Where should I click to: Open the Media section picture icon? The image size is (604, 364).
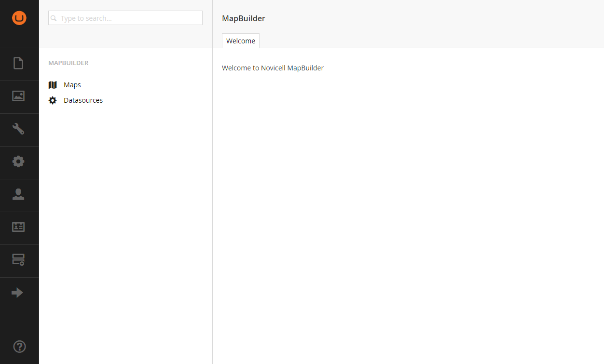click(x=18, y=96)
